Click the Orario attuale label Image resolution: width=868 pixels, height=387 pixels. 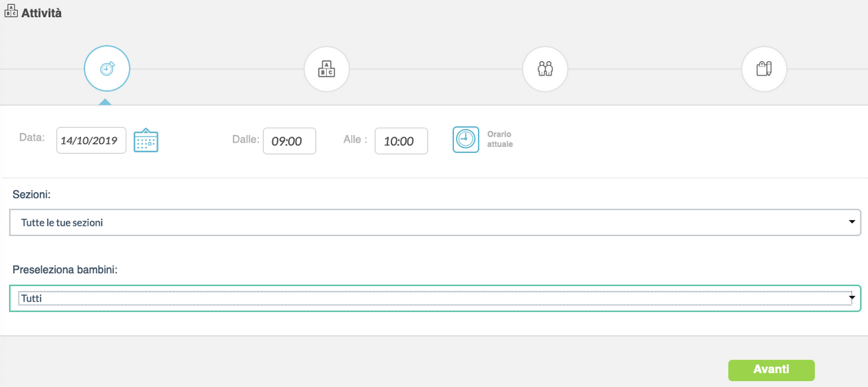coord(500,139)
